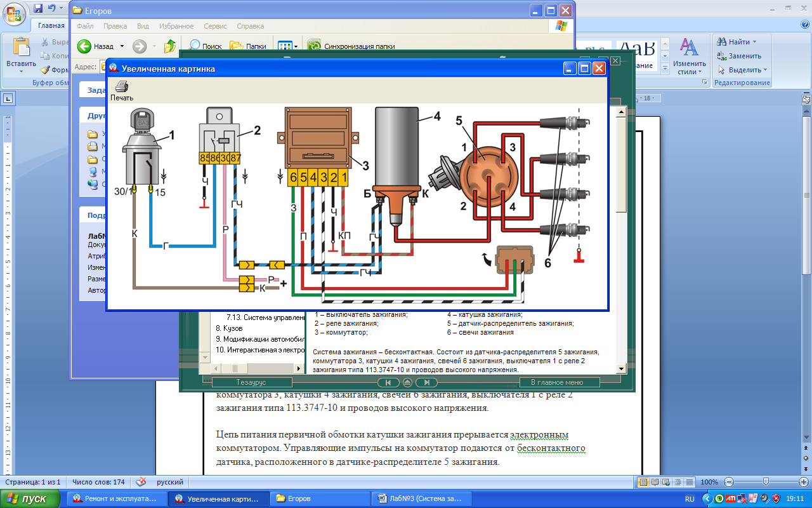This screenshot has width=812, height=508.
Task: Go Назад in Егоров explorer window
Action: coord(96,46)
